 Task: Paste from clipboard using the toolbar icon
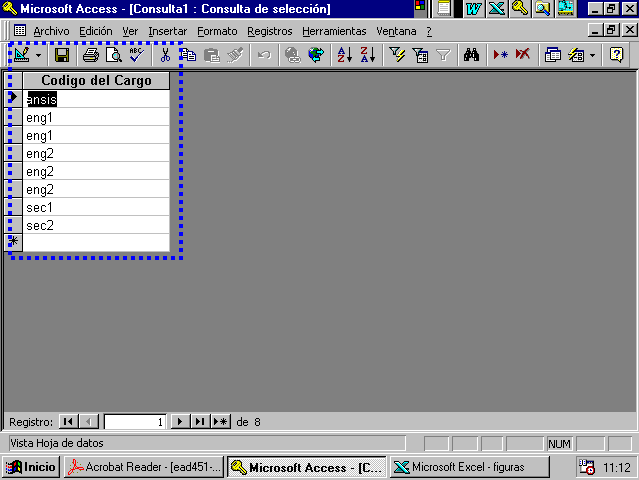tap(212, 55)
